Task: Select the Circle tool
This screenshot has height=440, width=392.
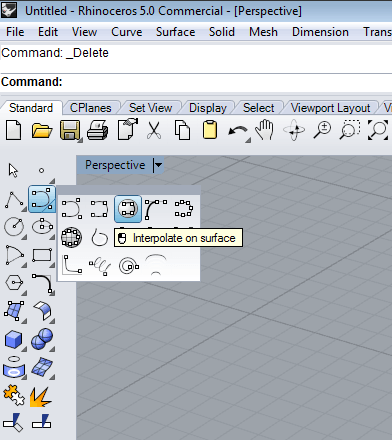Action: (x=14, y=227)
